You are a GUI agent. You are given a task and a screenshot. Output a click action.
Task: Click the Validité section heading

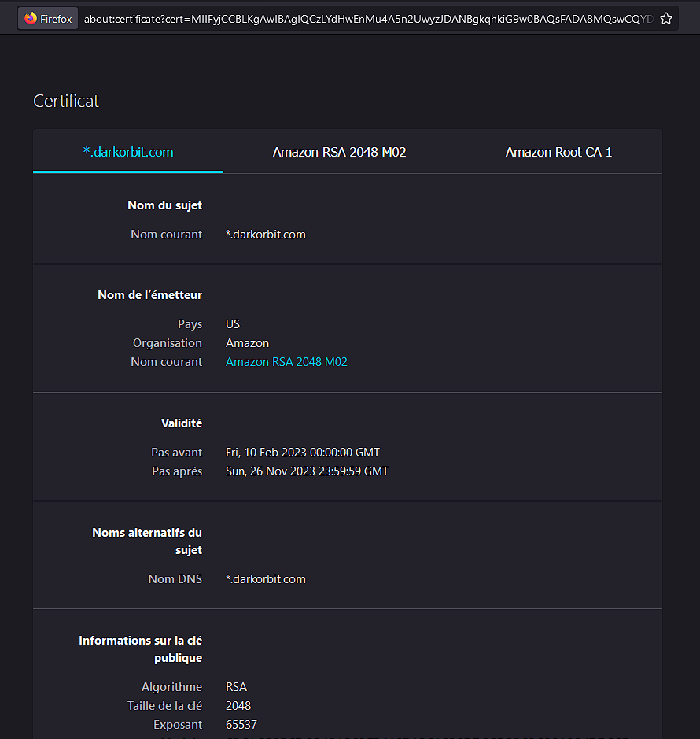pos(182,423)
